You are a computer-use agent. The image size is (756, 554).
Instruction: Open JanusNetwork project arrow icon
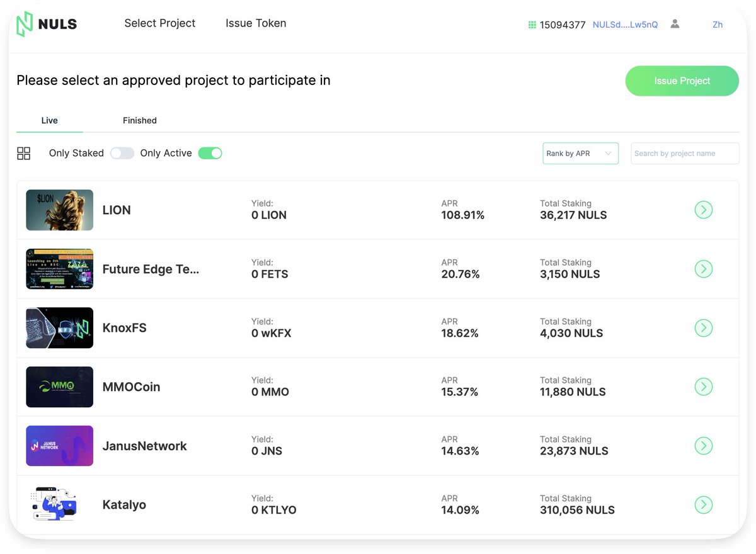pos(703,446)
